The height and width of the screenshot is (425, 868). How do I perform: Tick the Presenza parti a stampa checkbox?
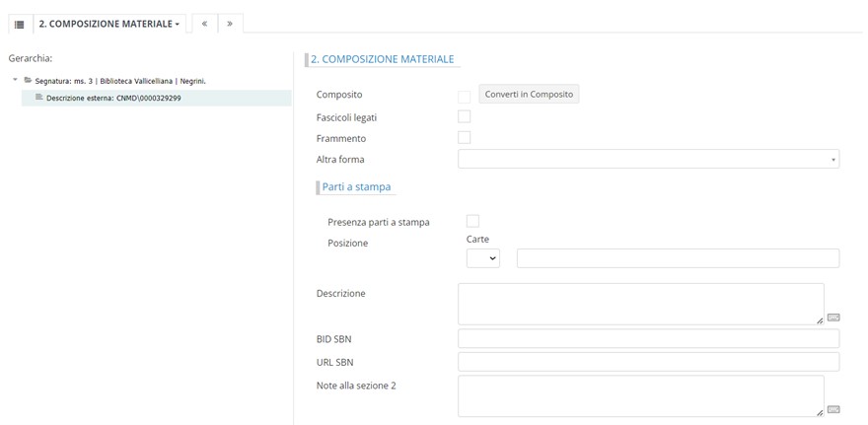pyautogui.click(x=472, y=221)
